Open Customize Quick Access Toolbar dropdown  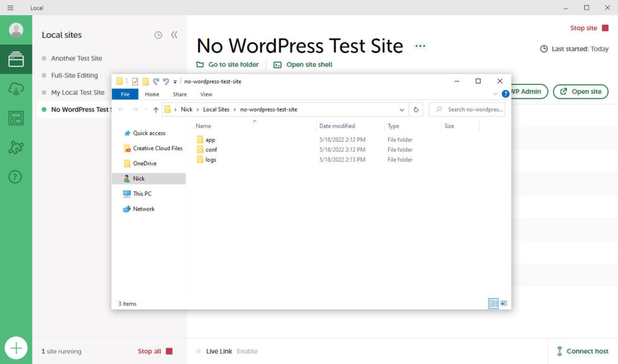(x=175, y=82)
